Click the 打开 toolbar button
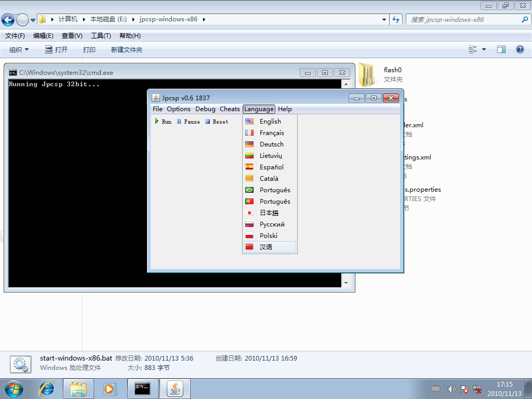 pos(56,50)
